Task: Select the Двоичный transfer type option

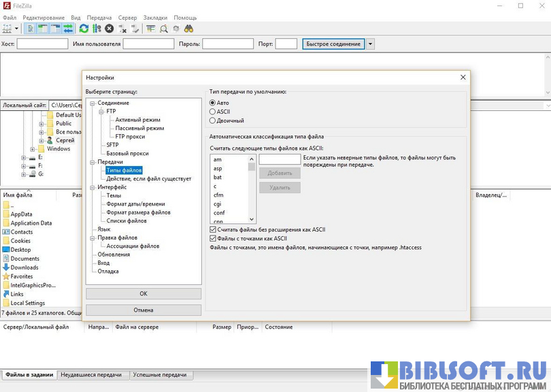Action: pyautogui.click(x=213, y=120)
